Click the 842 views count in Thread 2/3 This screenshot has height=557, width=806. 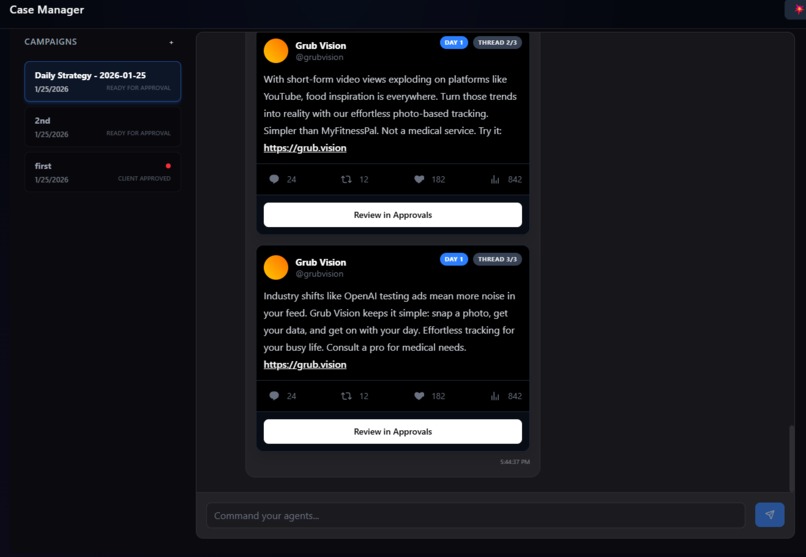pyautogui.click(x=515, y=179)
